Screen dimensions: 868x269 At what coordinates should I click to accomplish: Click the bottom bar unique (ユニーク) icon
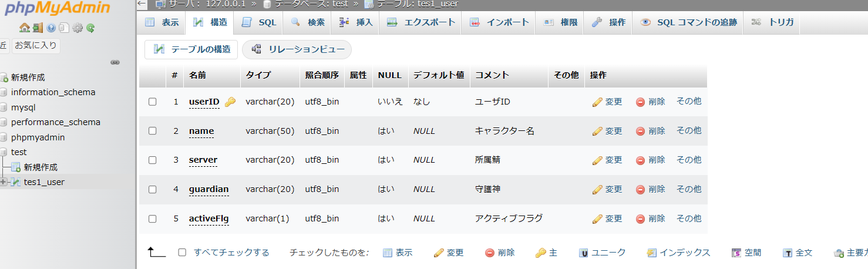pos(584,253)
